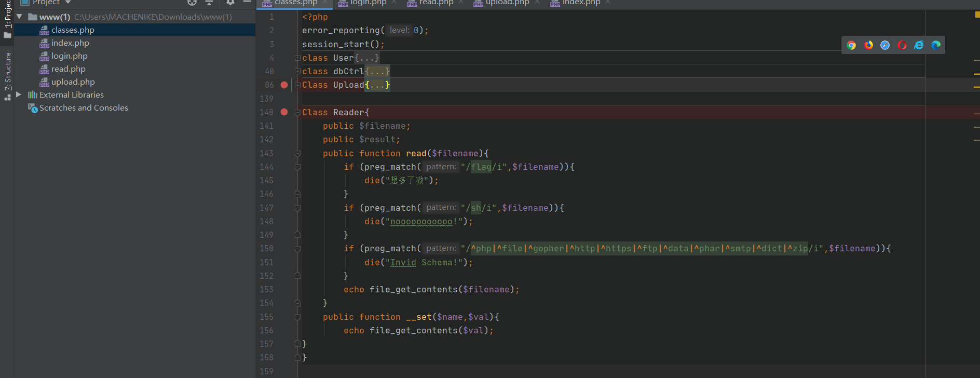Screen dimensions: 980x378
Task: Expand folded class User at line 4
Action: click(x=297, y=58)
